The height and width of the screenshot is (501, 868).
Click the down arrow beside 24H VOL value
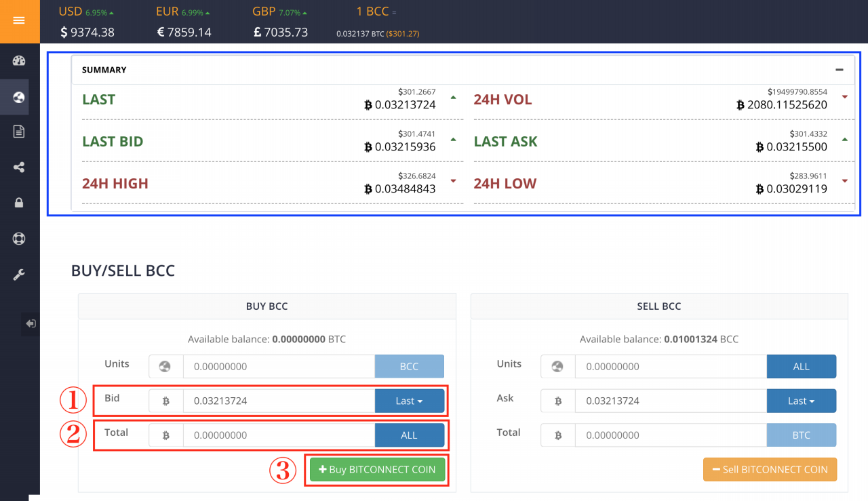[845, 98]
